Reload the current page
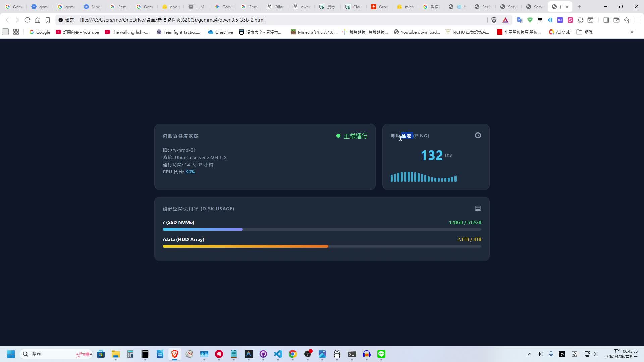 point(28,20)
